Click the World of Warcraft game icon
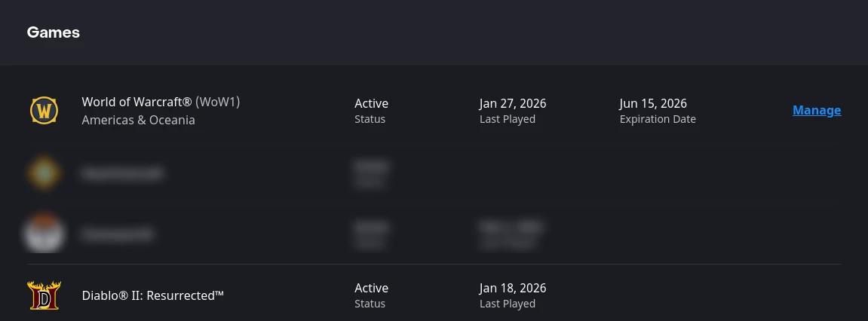 click(x=44, y=111)
